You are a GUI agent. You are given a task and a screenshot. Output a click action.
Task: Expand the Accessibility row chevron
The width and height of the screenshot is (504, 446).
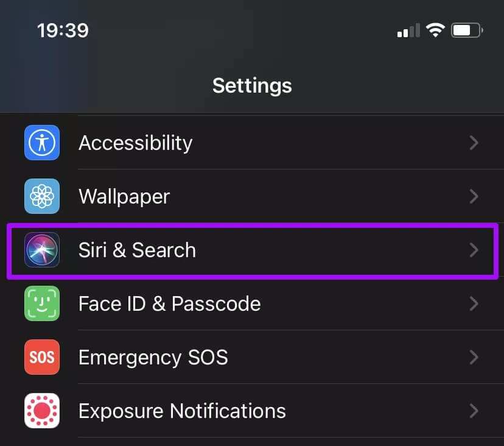tap(474, 143)
